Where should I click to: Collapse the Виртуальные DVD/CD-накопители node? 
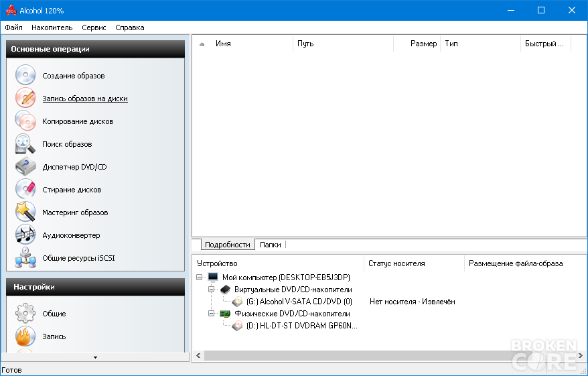pyautogui.click(x=211, y=290)
